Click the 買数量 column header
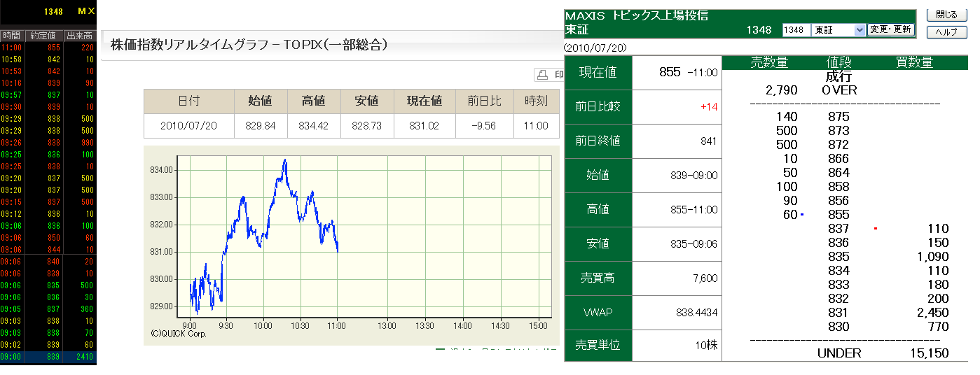Viewport: 980px width, 375px height. (914, 63)
